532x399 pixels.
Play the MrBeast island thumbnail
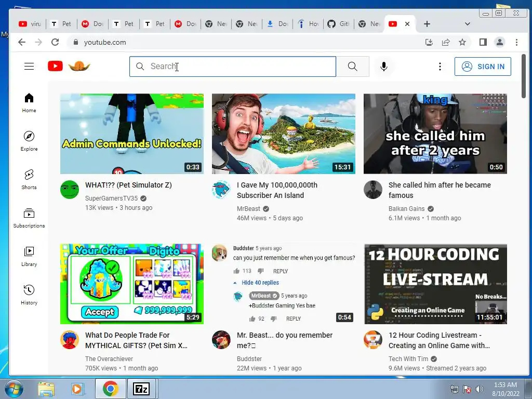click(284, 134)
